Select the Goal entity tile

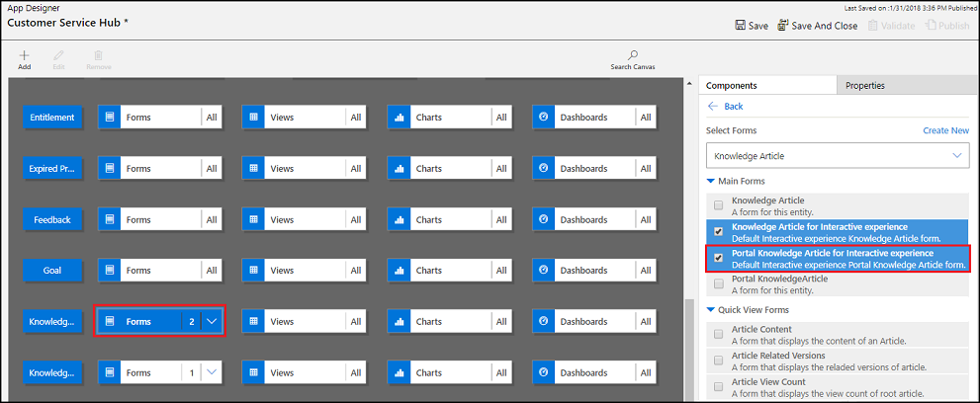click(x=52, y=271)
